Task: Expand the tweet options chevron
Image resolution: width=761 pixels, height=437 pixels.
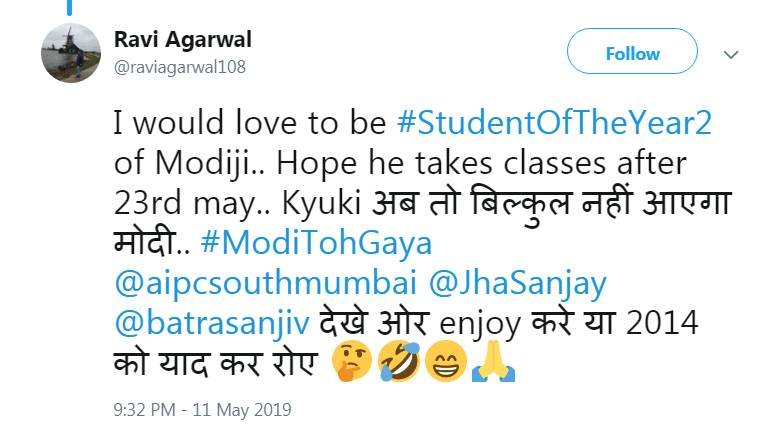Action: click(731, 53)
